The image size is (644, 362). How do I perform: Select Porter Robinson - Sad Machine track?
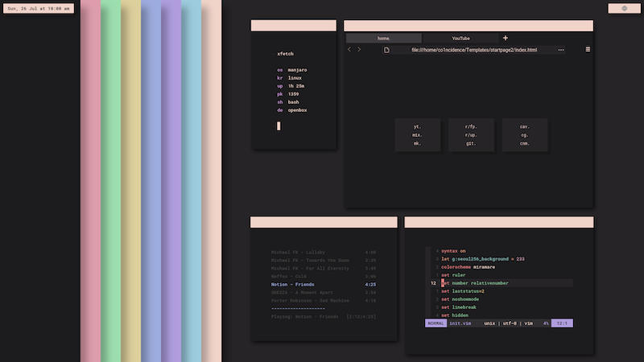324,300
